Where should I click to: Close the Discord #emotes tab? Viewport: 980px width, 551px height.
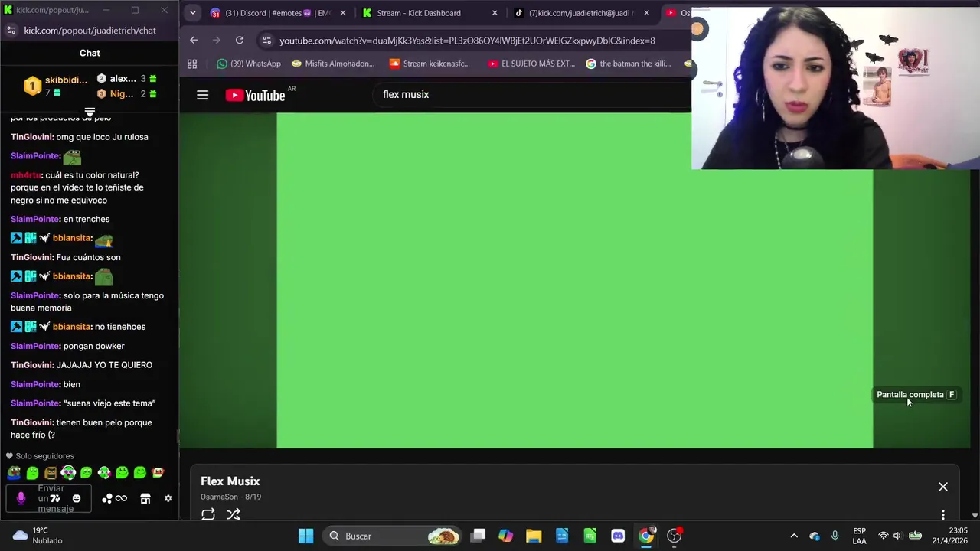pyautogui.click(x=343, y=13)
